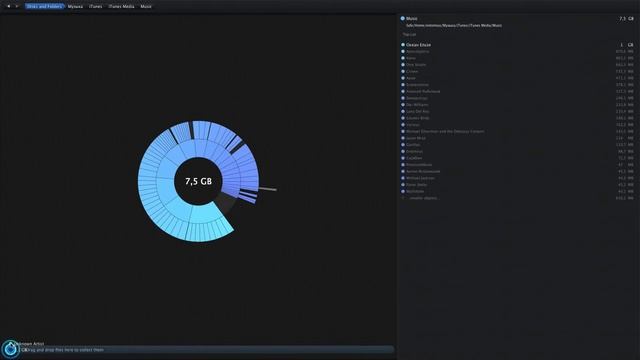Jump to the iTunes Media breadcrumb

[121, 7]
